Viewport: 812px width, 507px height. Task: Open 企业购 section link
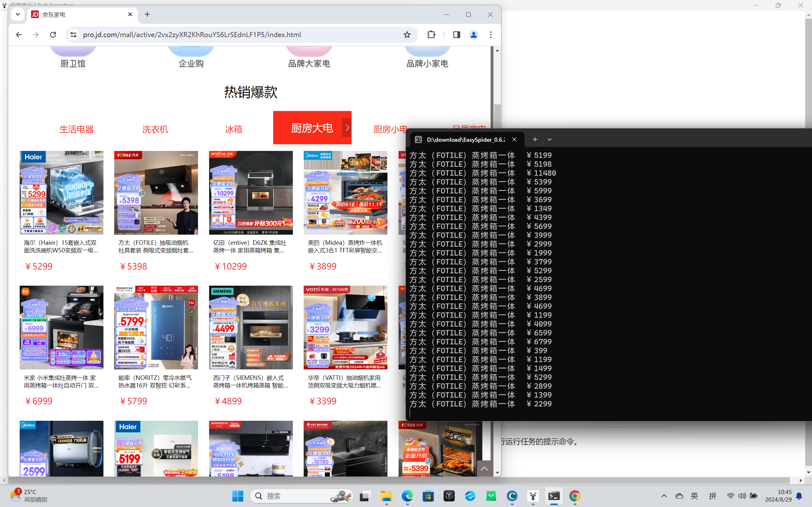click(x=191, y=63)
